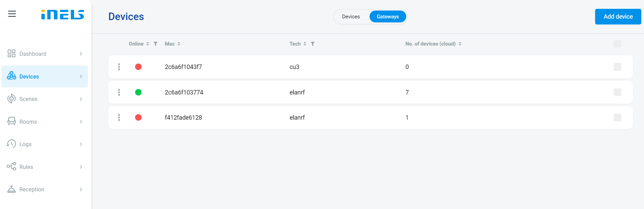This screenshot has height=209, width=644.
Task: Open the hamburger menu icon
Action: 12,14
